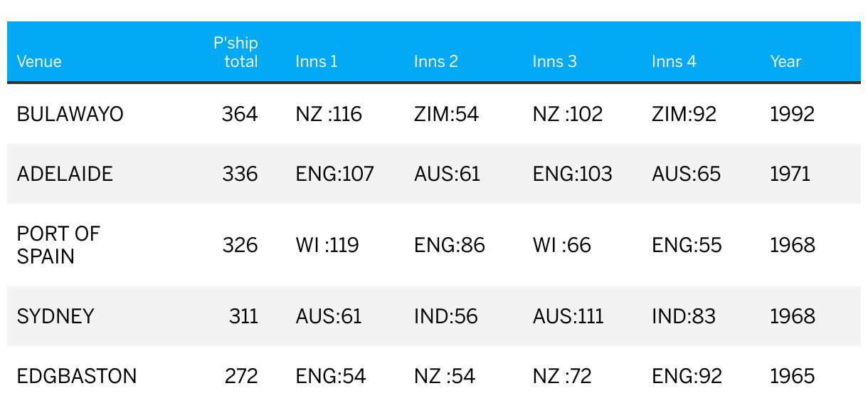Click the P'ship total column header
The height and width of the screenshot is (413, 868).
point(236,53)
